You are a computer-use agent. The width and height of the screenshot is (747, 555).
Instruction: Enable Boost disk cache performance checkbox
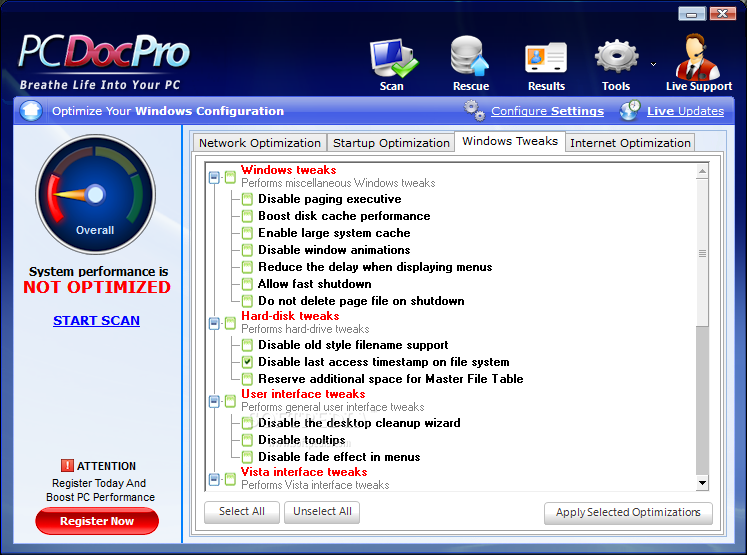pos(247,216)
